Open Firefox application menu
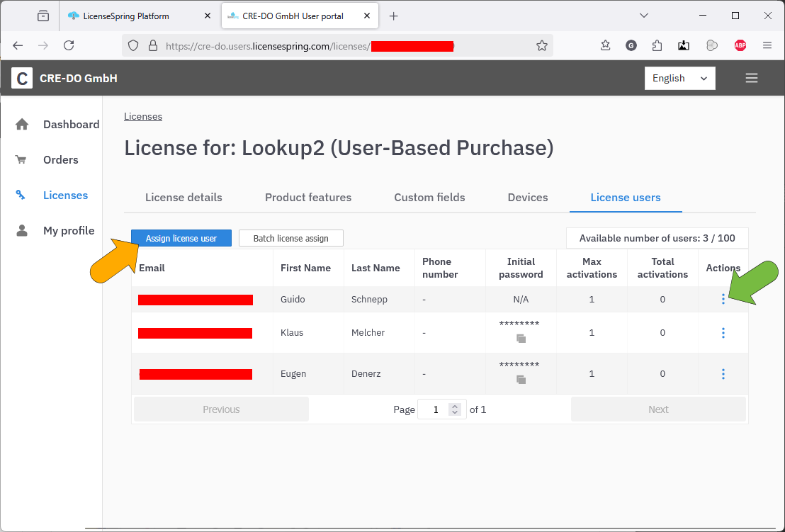 tap(767, 45)
